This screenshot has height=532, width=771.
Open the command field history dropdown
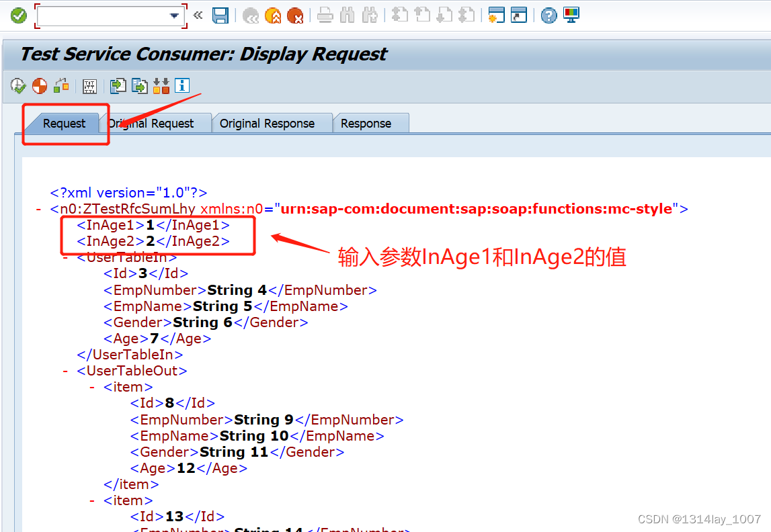[x=175, y=15]
